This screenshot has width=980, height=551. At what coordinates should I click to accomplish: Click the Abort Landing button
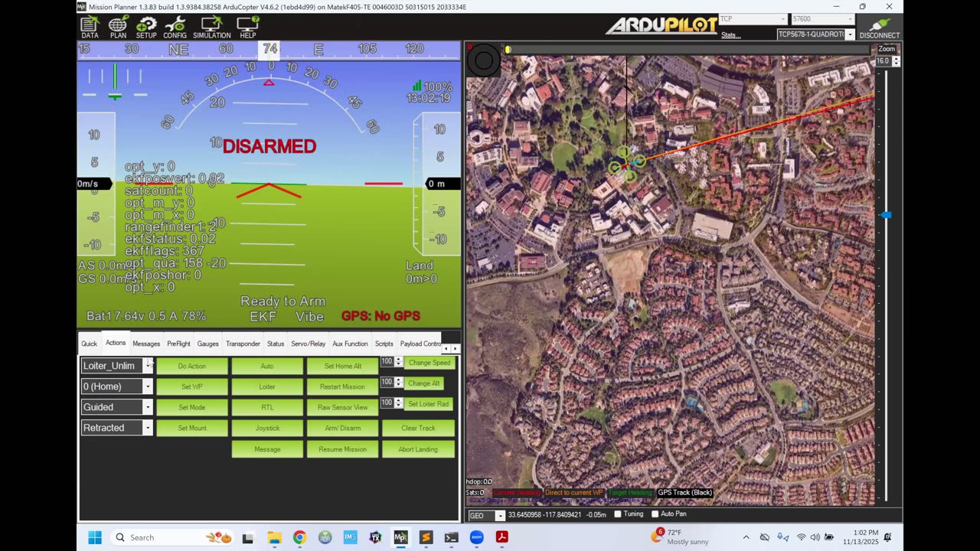(418, 449)
